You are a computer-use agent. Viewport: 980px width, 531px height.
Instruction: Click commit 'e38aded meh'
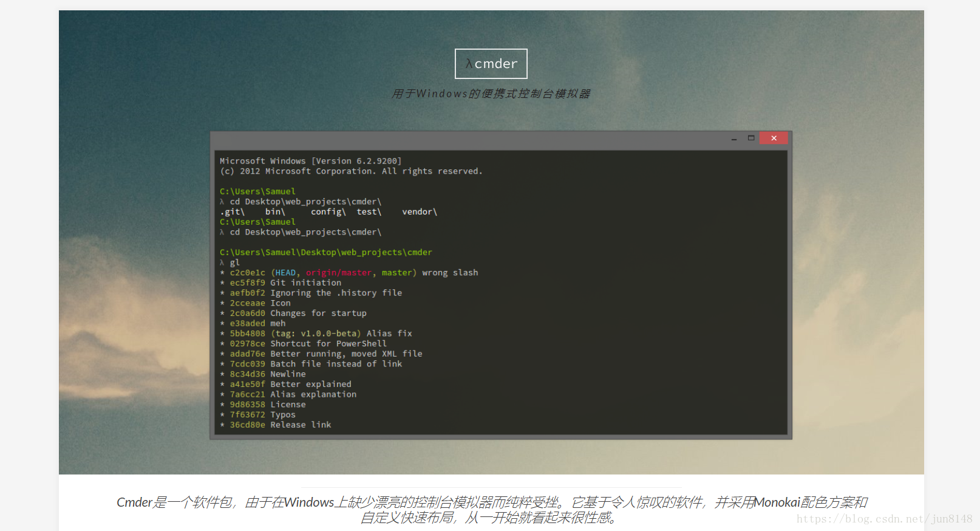(x=253, y=323)
